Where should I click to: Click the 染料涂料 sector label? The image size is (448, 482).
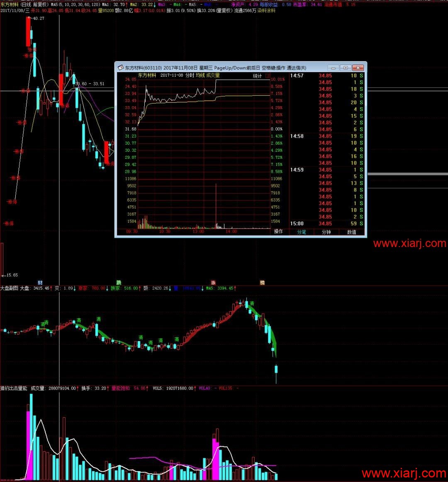(266, 11)
